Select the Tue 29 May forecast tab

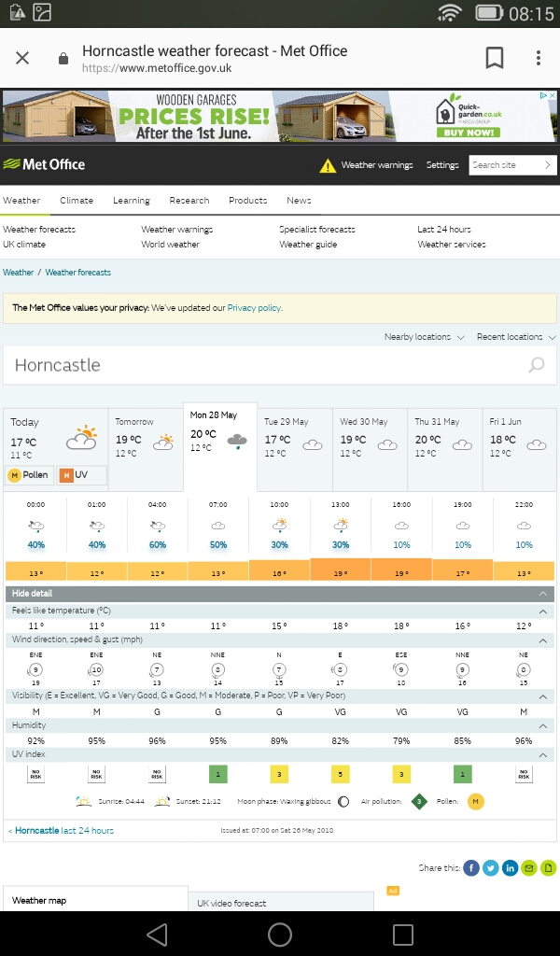click(295, 450)
